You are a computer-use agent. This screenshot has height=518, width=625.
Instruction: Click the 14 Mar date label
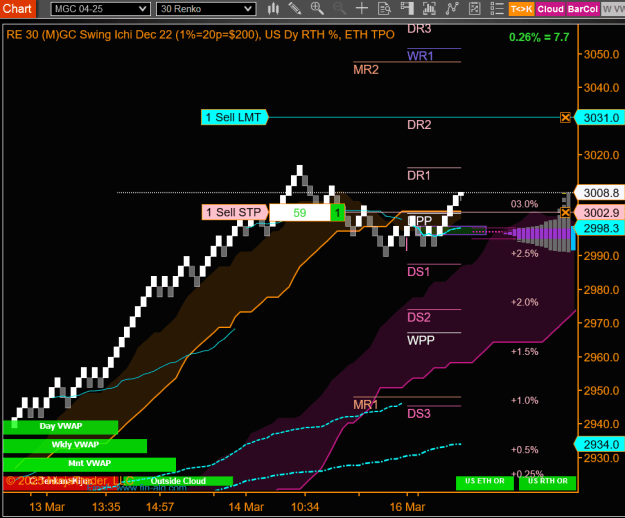click(x=246, y=507)
